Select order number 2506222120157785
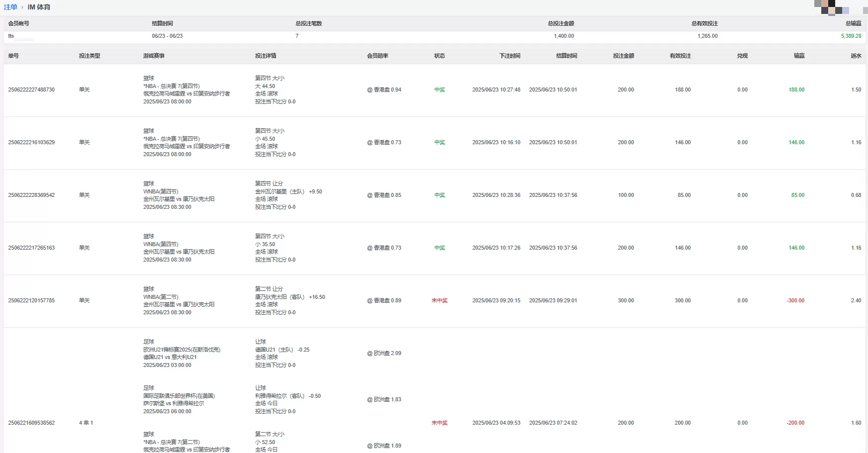The image size is (868, 453). (x=31, y=300)
